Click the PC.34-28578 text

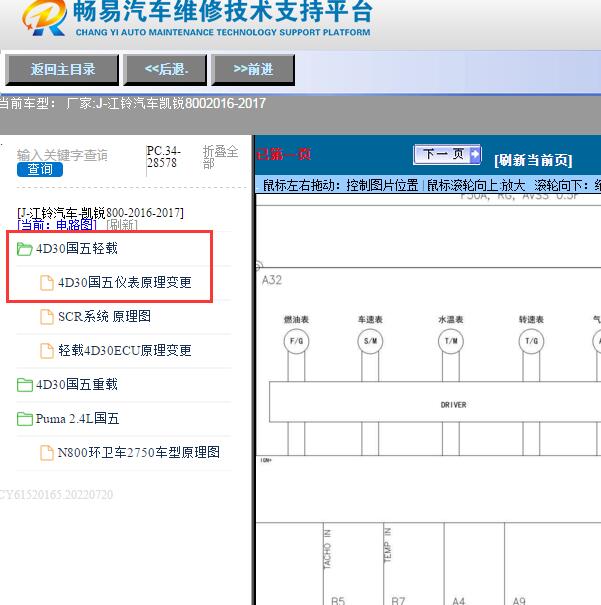pos(164,157)
